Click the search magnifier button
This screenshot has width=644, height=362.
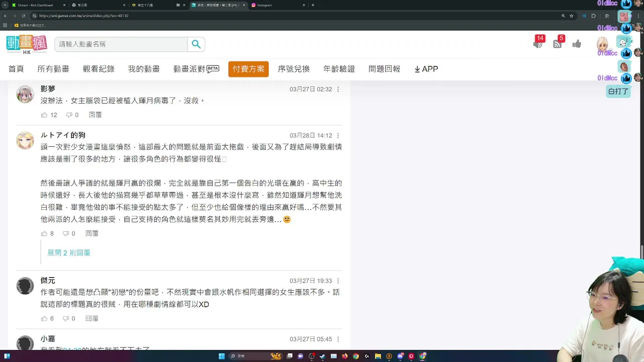(196, 44)
